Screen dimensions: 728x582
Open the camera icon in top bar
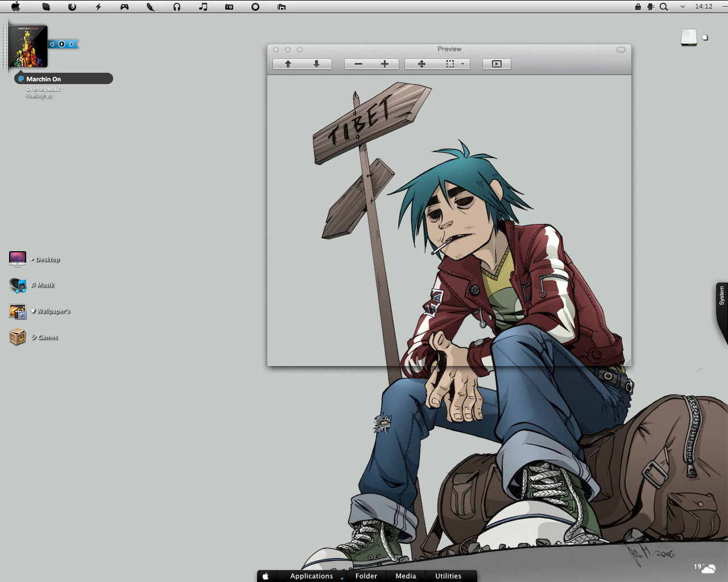229,7
